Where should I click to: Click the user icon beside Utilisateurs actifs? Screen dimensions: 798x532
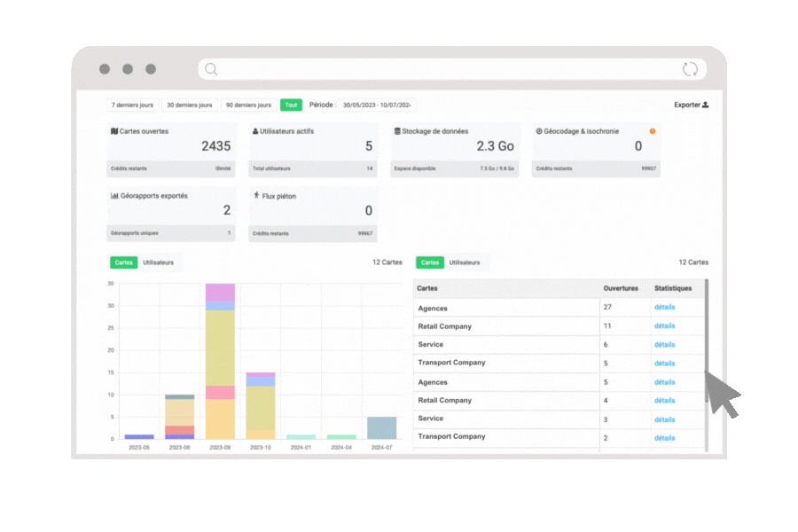(255, 131)
